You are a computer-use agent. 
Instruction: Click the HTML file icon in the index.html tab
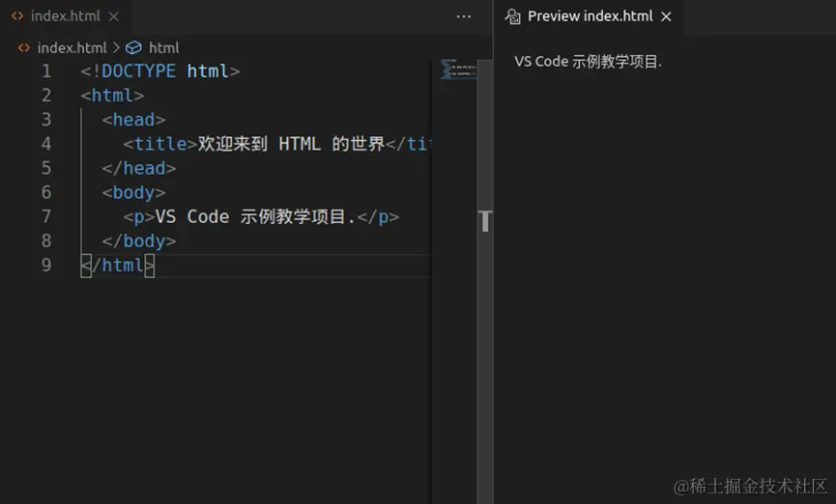pos(17,16)
